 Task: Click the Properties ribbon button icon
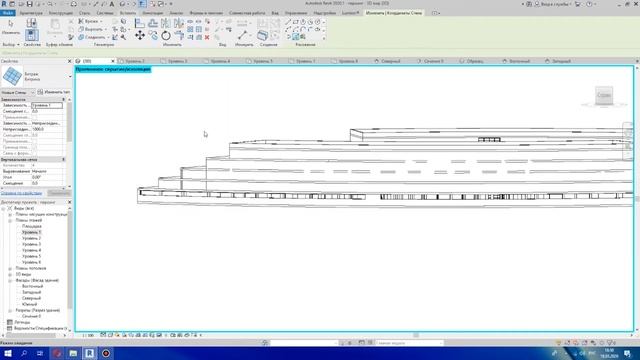(x=31, y=35)
